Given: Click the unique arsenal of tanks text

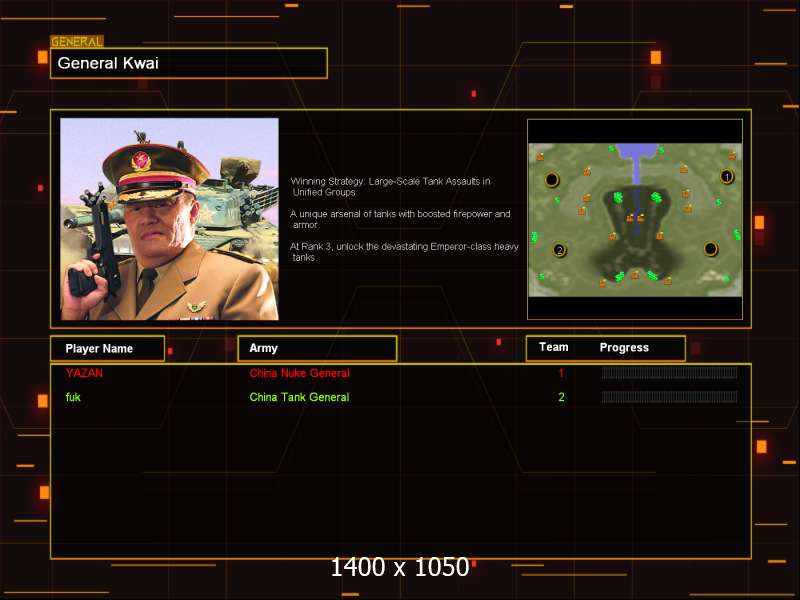Looking at the screenshot, I should 401,219.
